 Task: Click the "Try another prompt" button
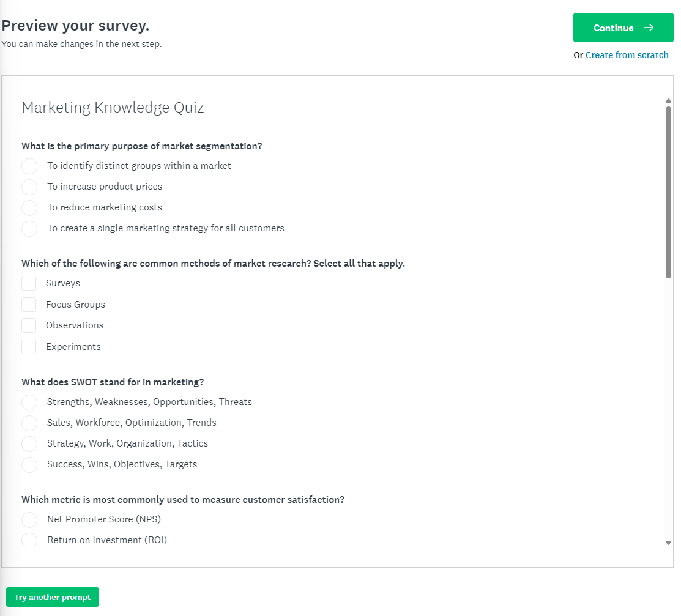point(53,597)
